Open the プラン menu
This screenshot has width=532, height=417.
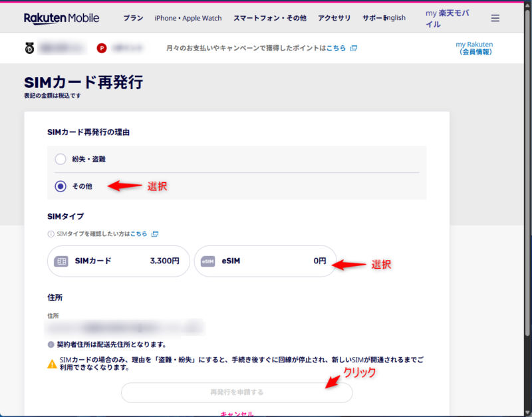coord(133,18)
